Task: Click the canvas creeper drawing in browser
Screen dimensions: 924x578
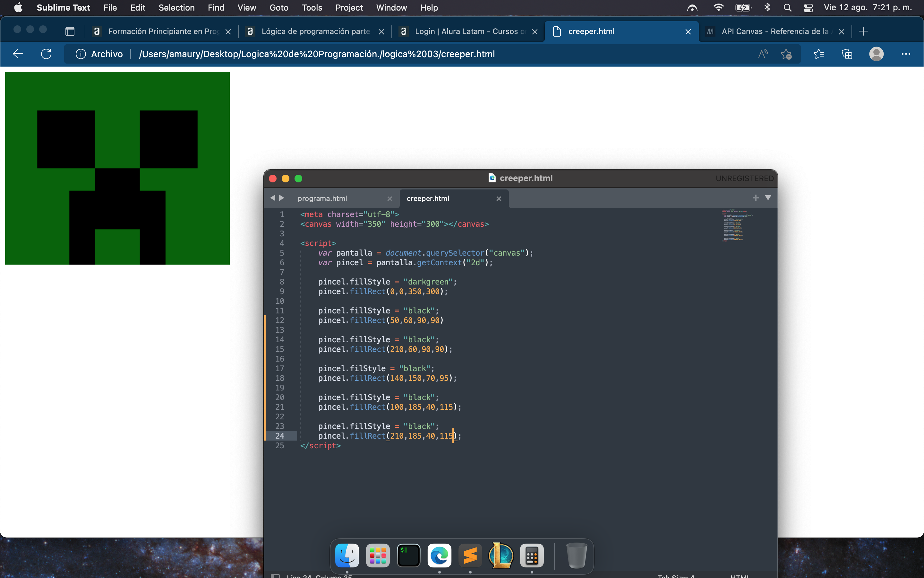Action: 117,168
